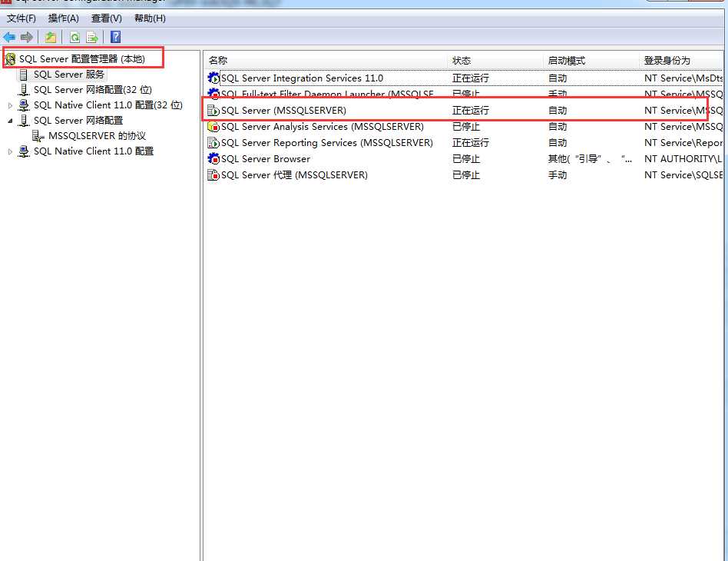The image size is (728, 561).
Task: Click the Refresh toolbar icon
Action: (74, 37)
